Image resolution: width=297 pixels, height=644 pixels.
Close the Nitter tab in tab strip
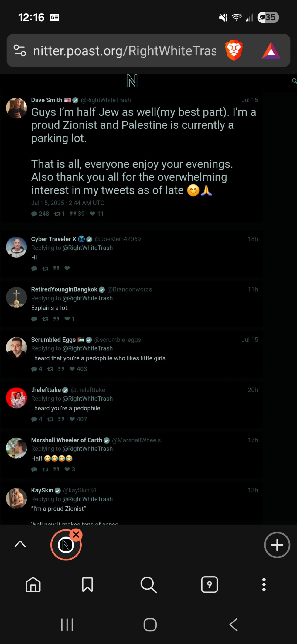(x=76, y=534)
